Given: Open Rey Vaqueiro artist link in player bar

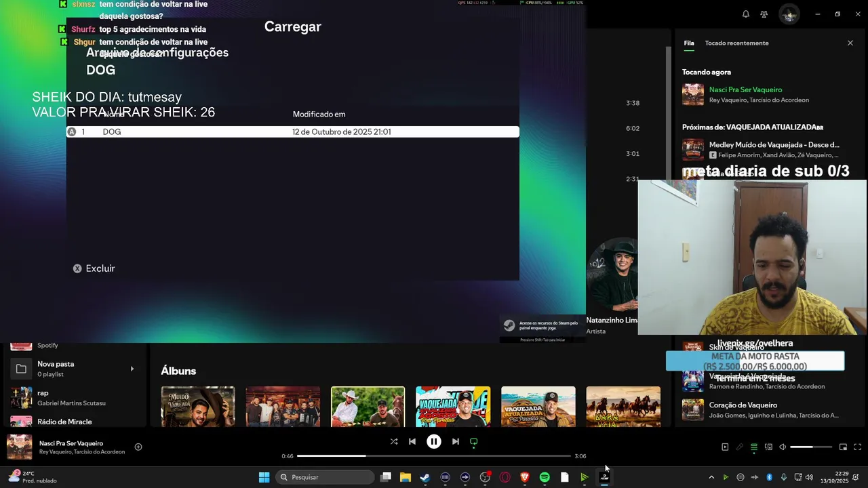Looking at the screenshot, I should (x=54, y=452).
